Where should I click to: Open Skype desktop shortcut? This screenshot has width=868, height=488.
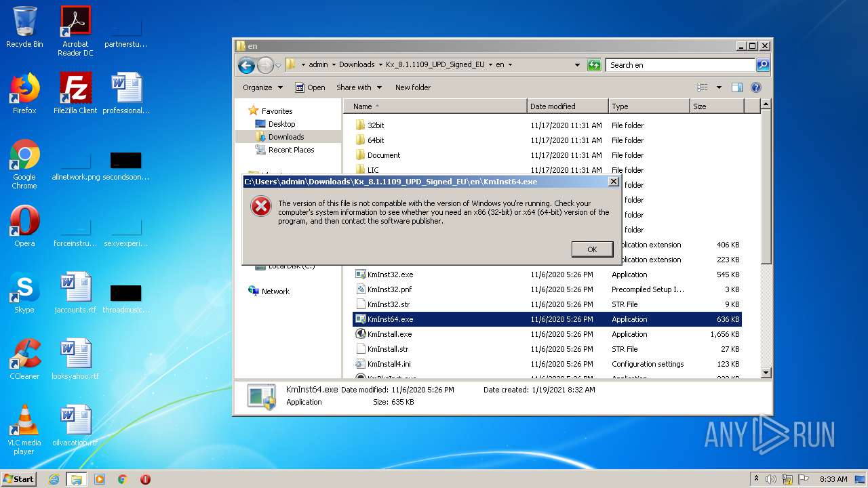click(x=24, y=293)
